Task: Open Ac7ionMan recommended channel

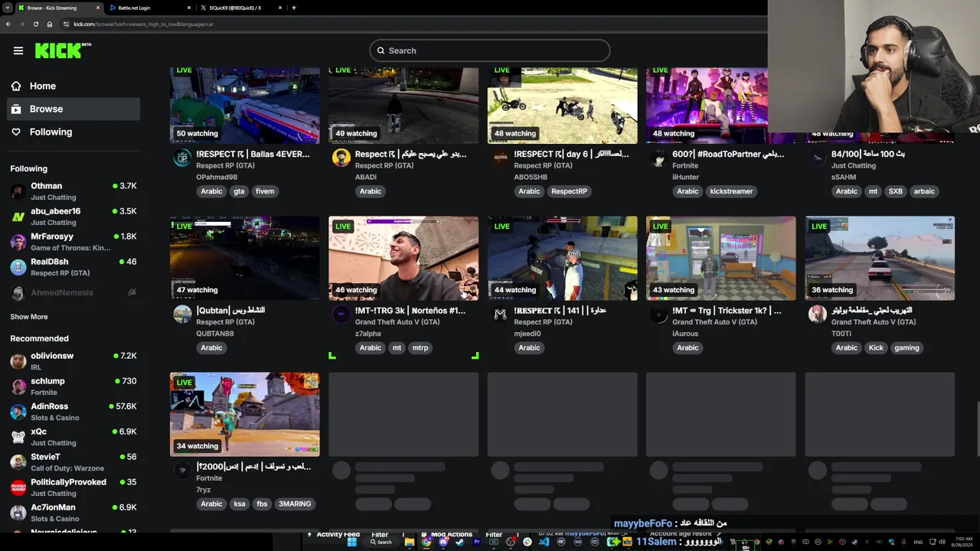Action: tap(73, 513)
